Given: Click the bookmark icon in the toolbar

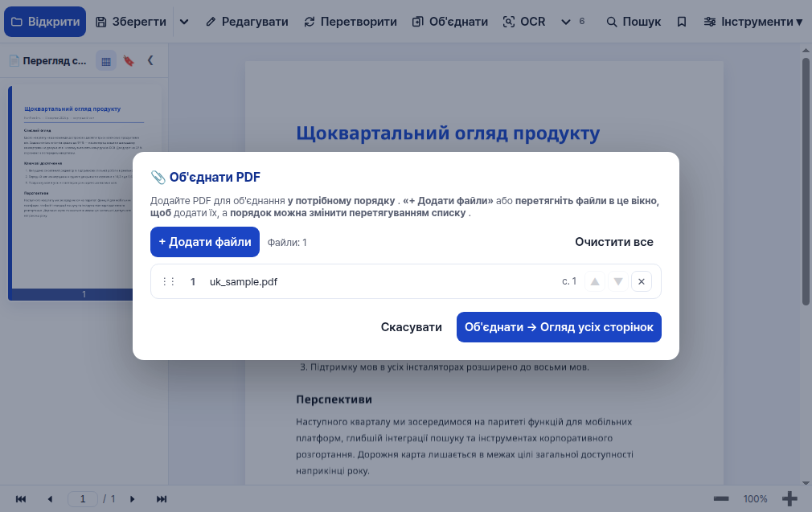Looking at the screenshot, I should point(682,22).
